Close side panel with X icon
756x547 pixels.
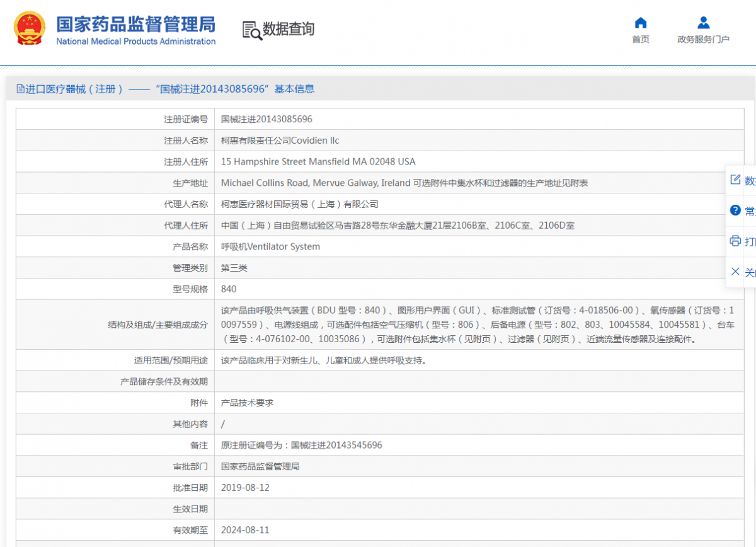pyautogui.click(x=735, y=272)
